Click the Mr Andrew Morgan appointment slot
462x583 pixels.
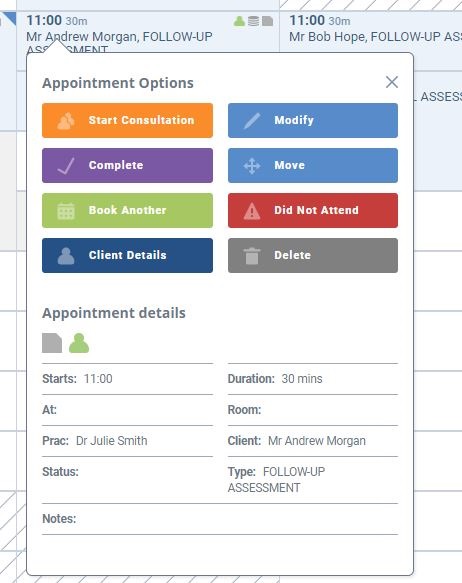tap(148, 32)
